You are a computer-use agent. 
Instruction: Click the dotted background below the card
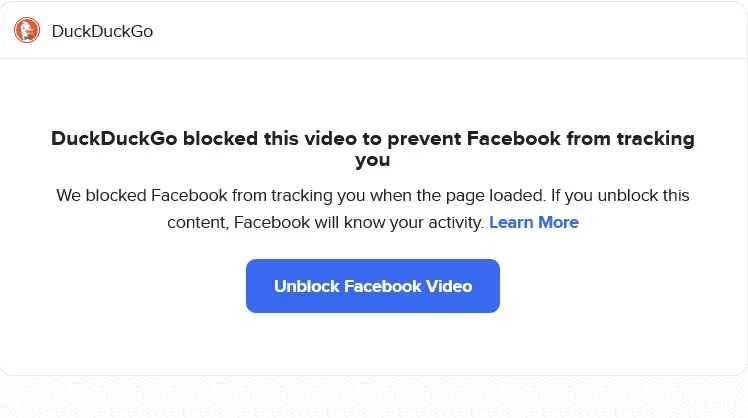point(373,398)
